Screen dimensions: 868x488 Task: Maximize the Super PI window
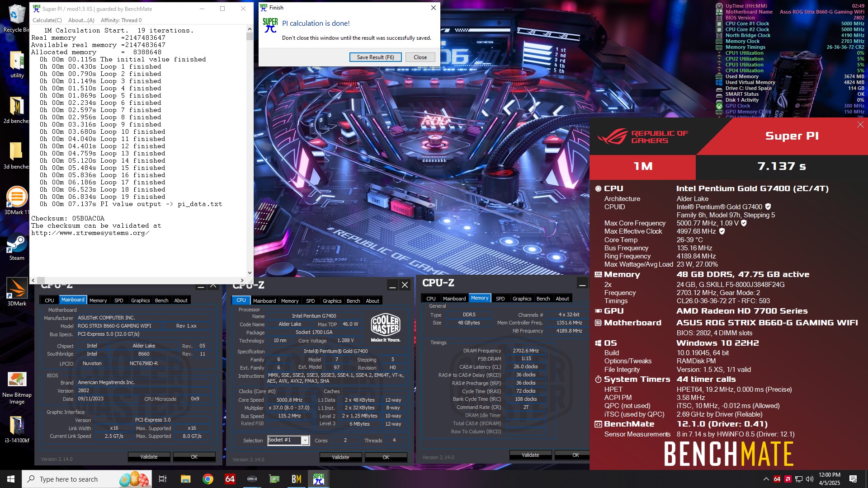pyautogui.click(x=222, y=9)
